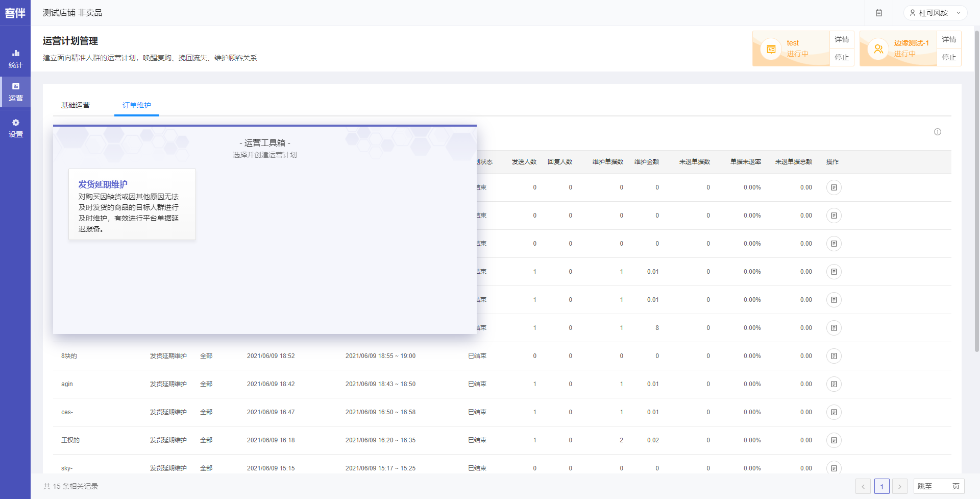Viewport: 980px width, 499px height.
Task: Switch to the 基础运营 tab
Action: (x=76, y=105)
